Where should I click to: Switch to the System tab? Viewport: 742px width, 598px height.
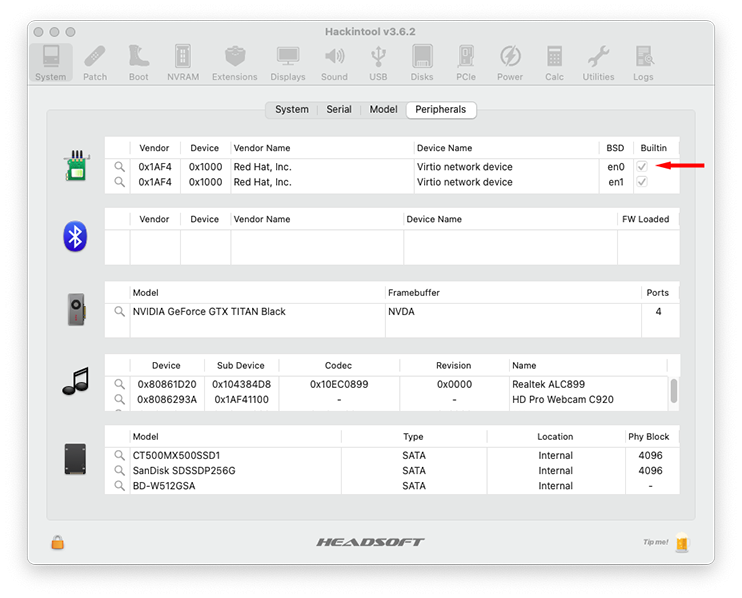point(292,110)
